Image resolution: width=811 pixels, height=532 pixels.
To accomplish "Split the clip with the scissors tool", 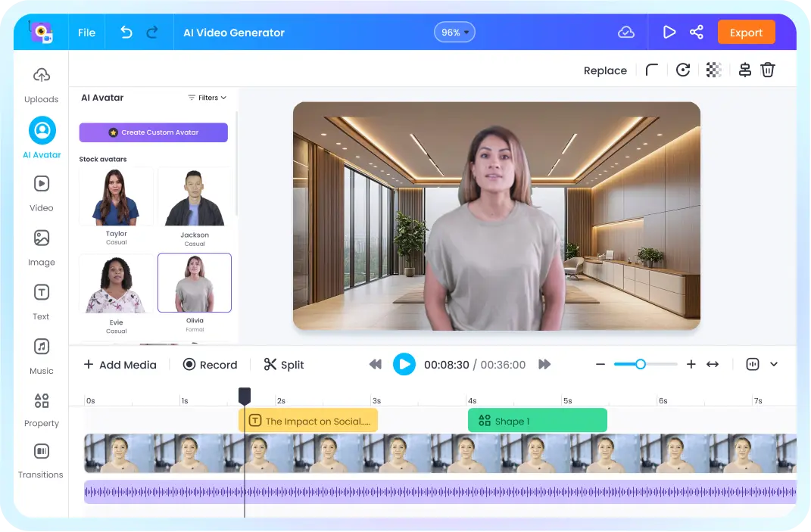I will click(x=283, y=364).
